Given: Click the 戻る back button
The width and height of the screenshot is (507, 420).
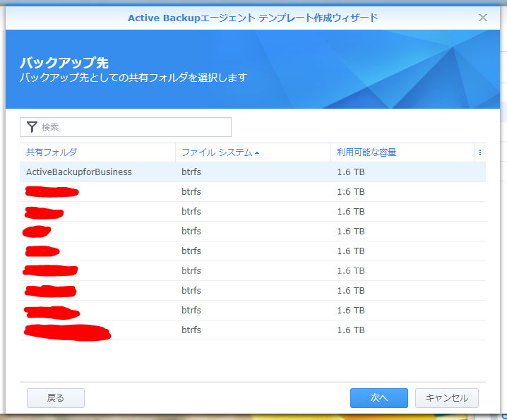Looking at the screenshot, I should click(x=56, y=398).
